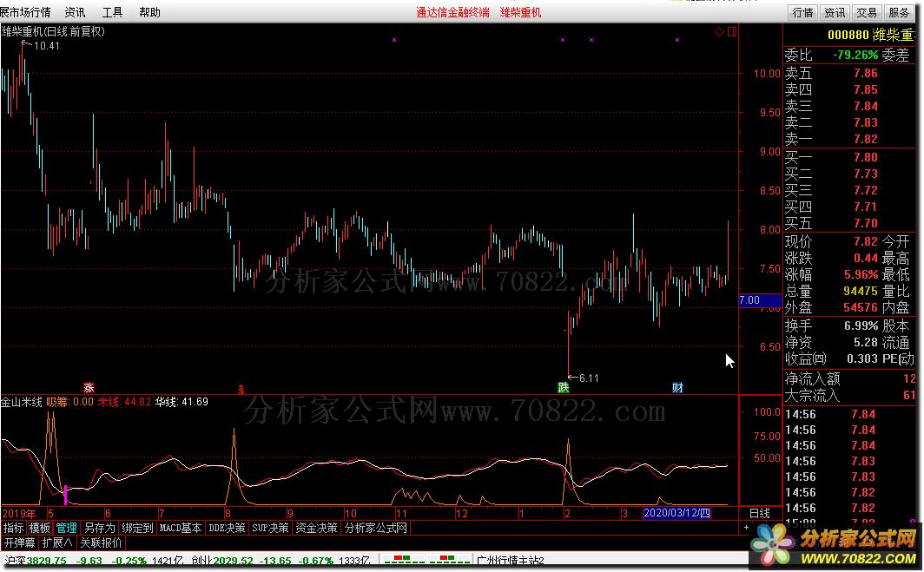This screenshot has height=572, width=924.
Task: Open the 工具 menu
Action: coord(112,12)
